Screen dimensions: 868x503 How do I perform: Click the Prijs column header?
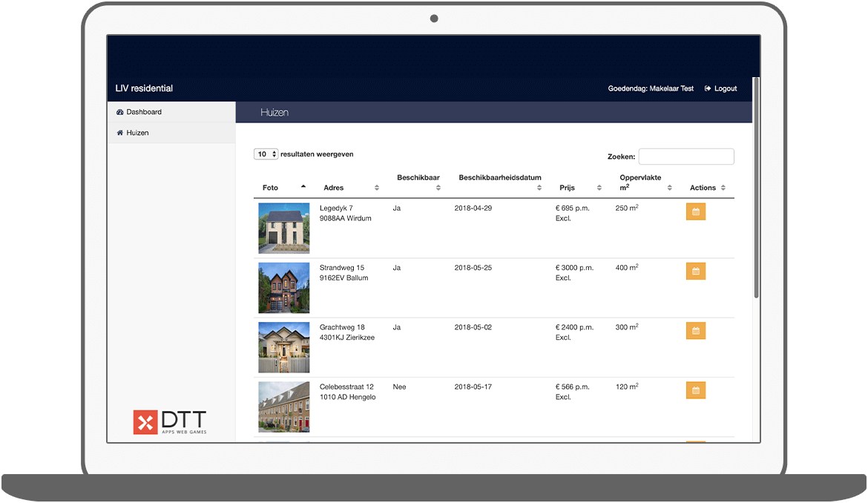click(x=567, y=188)
